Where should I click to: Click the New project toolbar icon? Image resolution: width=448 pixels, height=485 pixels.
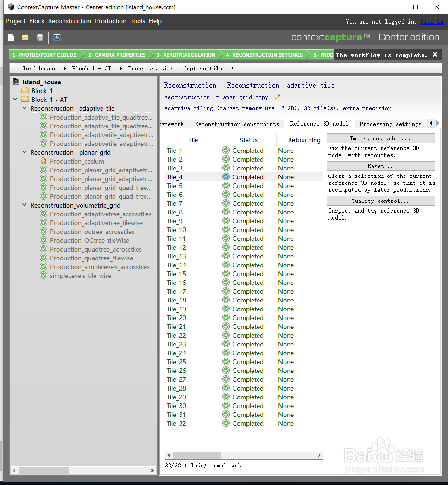point(11,38)
